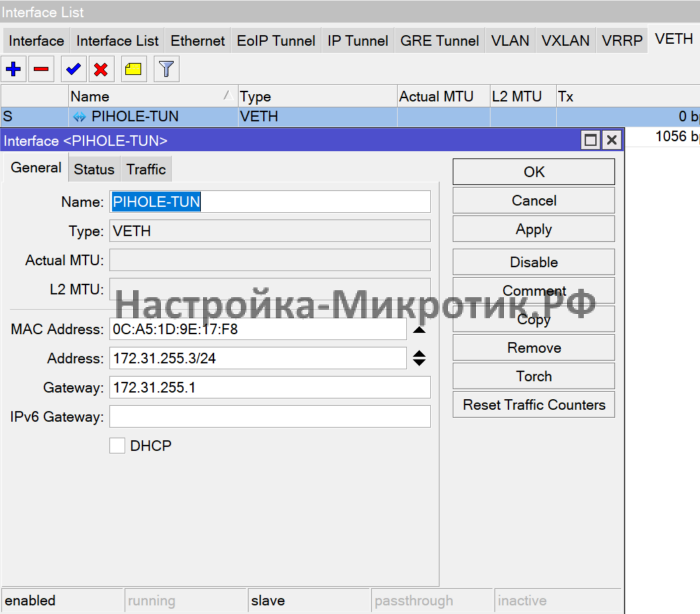Image resolution: width=700 pixels, height=614 pixels.
Task: Open the VRRP tab
Action: pos(622,41)
